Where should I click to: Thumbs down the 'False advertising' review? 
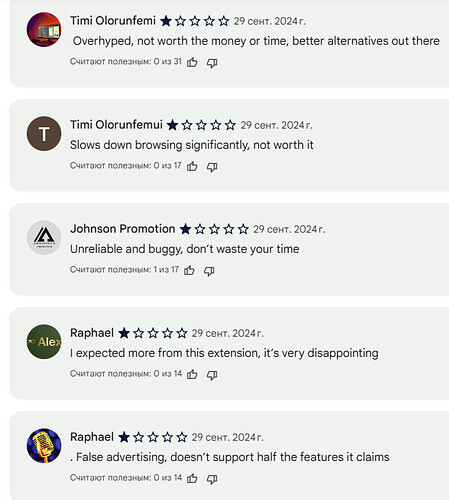(x=212, y=479)
